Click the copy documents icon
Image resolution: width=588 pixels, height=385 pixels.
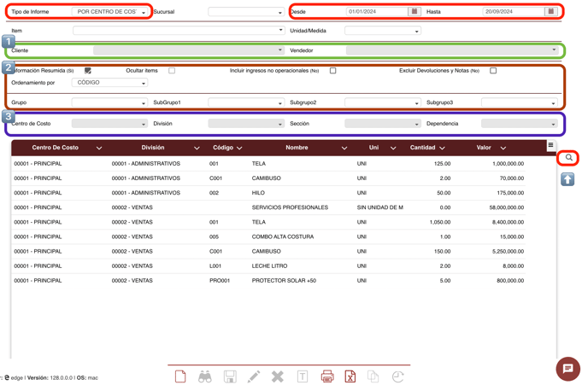pos(373,376)
